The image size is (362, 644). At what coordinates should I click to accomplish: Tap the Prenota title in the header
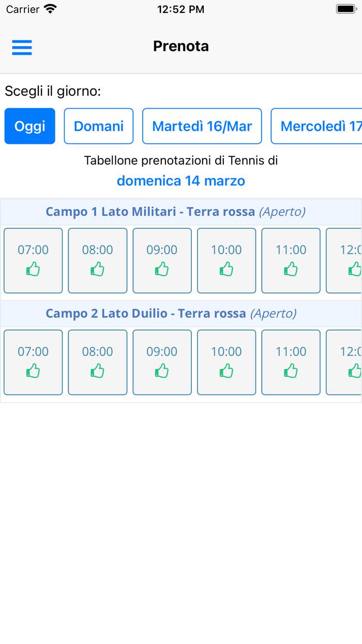tap(181, 46)
